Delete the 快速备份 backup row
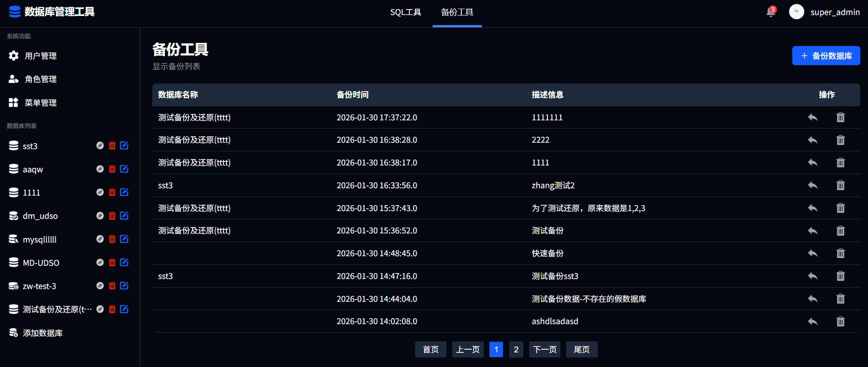868x367 pixels. point(840,253)
